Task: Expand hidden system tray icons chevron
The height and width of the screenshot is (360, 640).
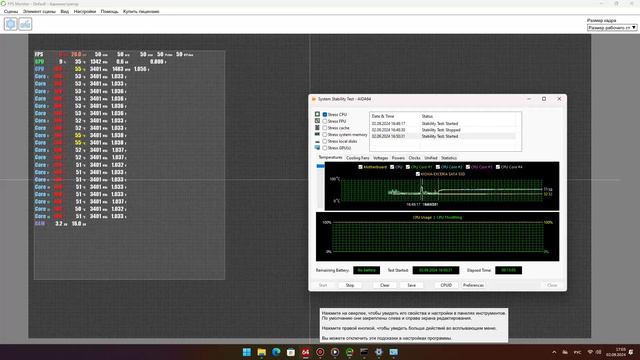Action: coord(554,352)
